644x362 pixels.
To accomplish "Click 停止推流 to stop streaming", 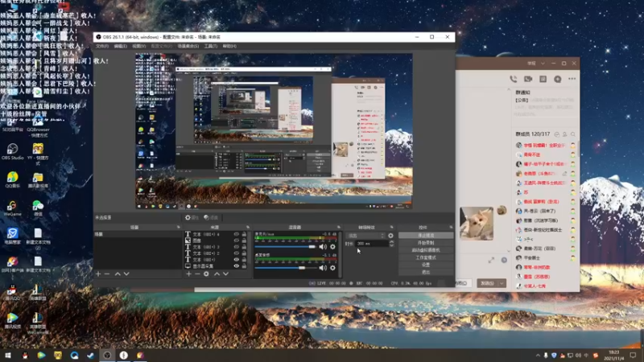I will (426, 235).
